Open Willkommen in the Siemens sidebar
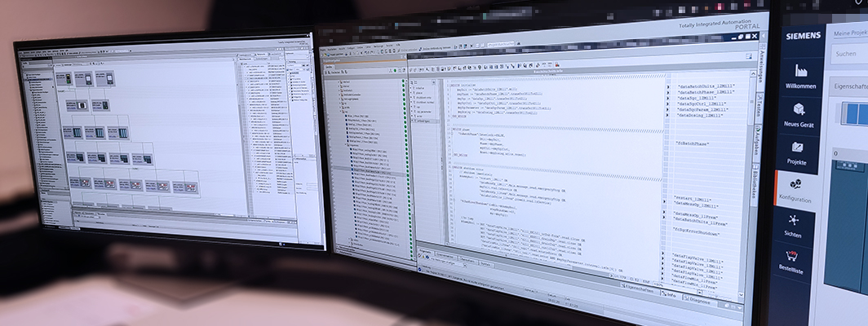This screenshot has width=868, height=326. (800, 77)
